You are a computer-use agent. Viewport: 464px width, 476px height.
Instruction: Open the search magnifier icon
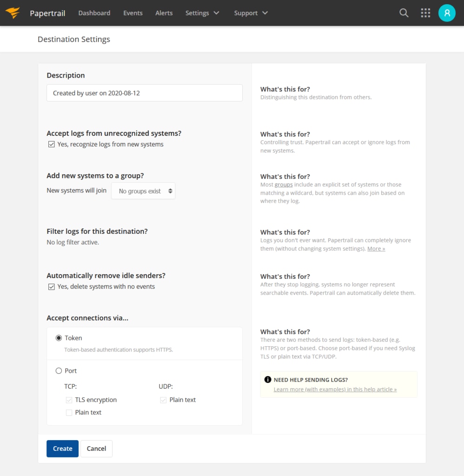click(x=404, y=13)
